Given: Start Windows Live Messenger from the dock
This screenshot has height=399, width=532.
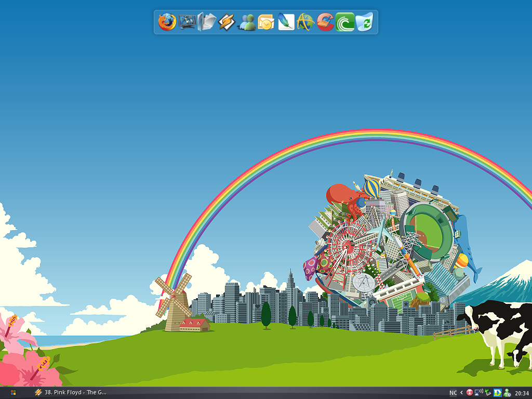Looking at the screenshot, I should pyautogui.click(x=245, y=23).
